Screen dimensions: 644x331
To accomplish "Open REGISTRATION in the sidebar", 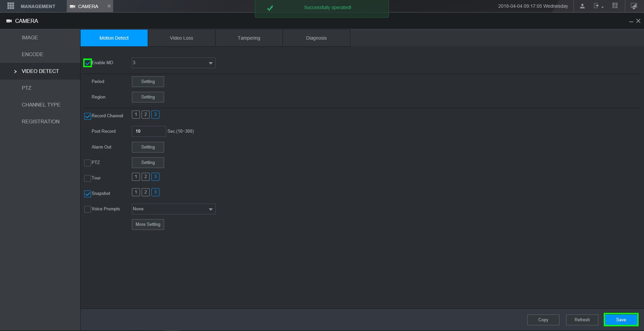I will [40, 122].
